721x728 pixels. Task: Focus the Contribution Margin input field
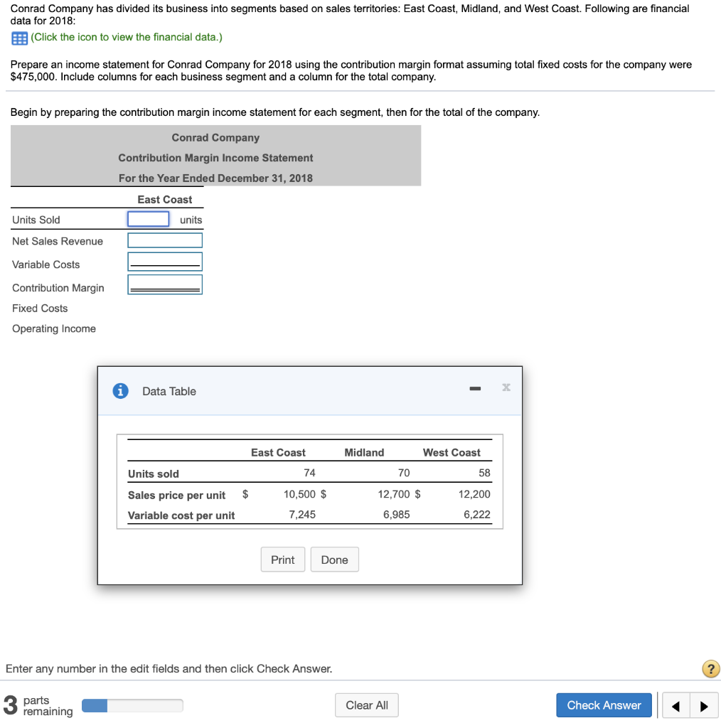click(x=165, y=284)
